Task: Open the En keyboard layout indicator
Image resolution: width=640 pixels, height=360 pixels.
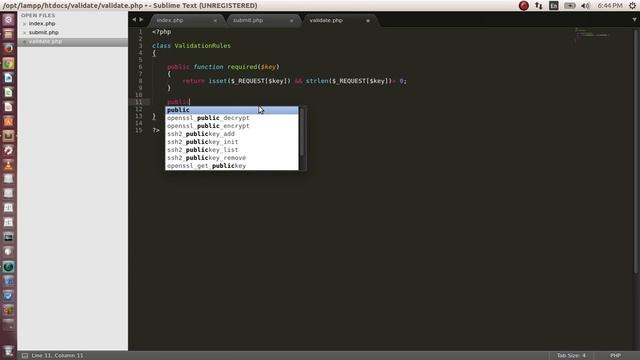Action: tap(554, 6)
